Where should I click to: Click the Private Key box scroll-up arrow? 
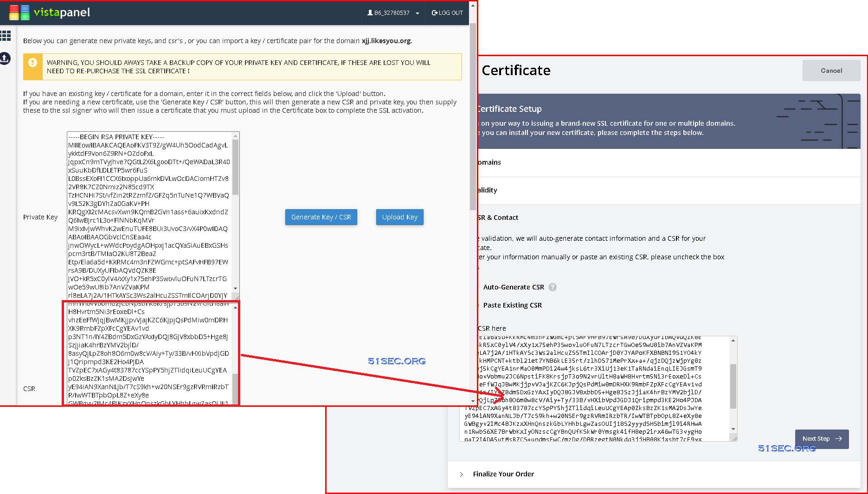pos(236,136)
